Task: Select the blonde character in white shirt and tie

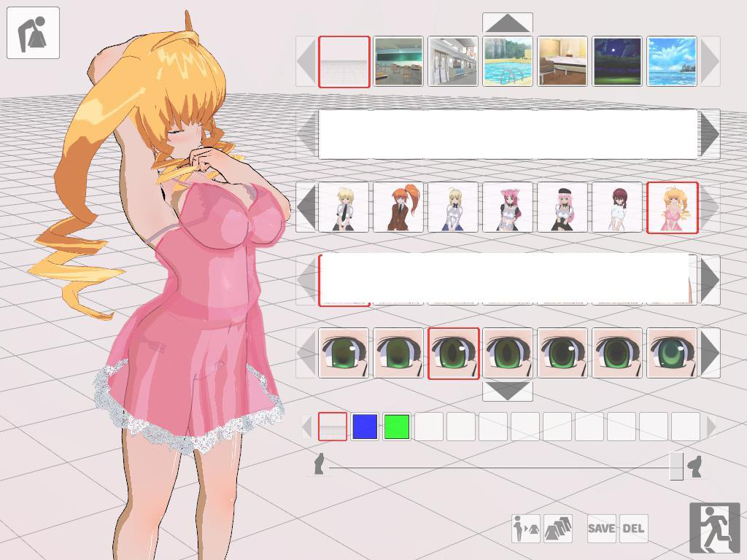Action: (x=344, y=207)
